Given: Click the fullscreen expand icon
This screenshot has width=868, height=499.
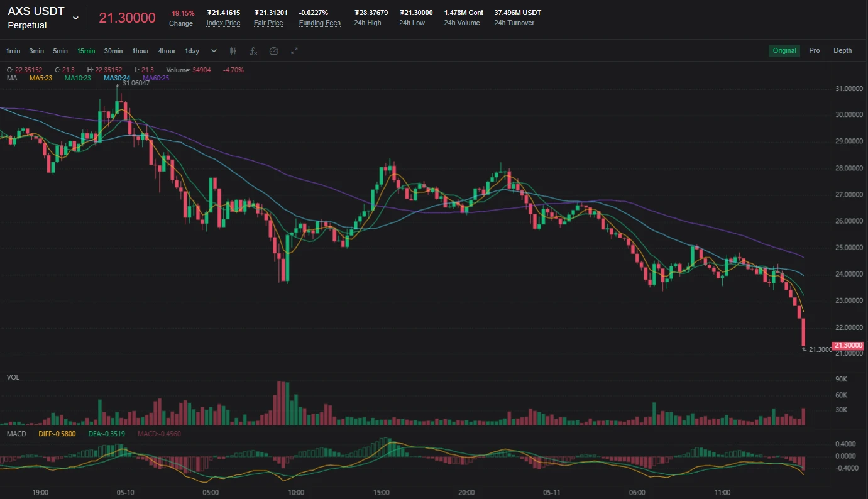Looking at the screenshot, I should point(294,51).
